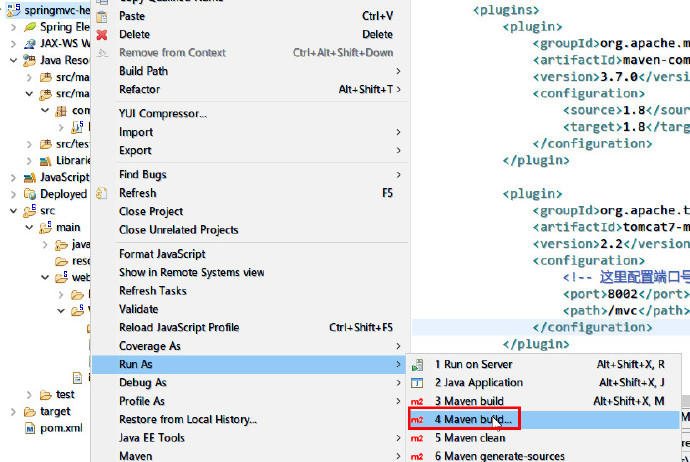
Task: Click the Java Resources icon
Action: (29, 60)
